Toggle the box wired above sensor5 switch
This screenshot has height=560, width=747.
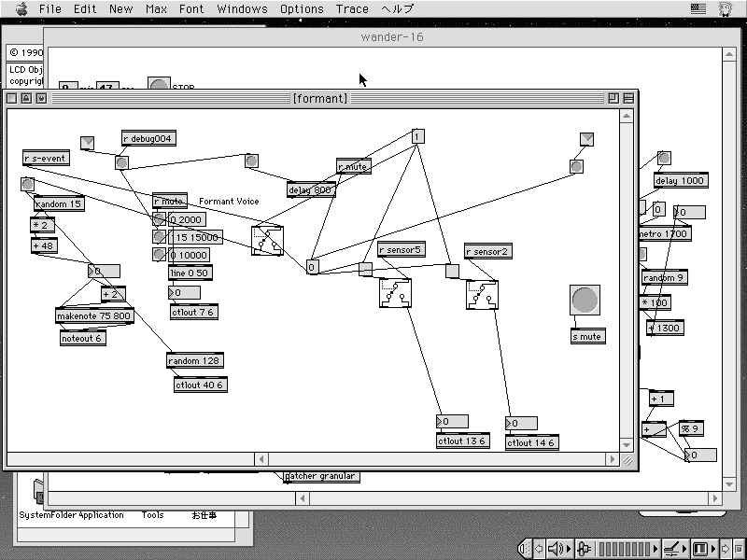[365, 269]
